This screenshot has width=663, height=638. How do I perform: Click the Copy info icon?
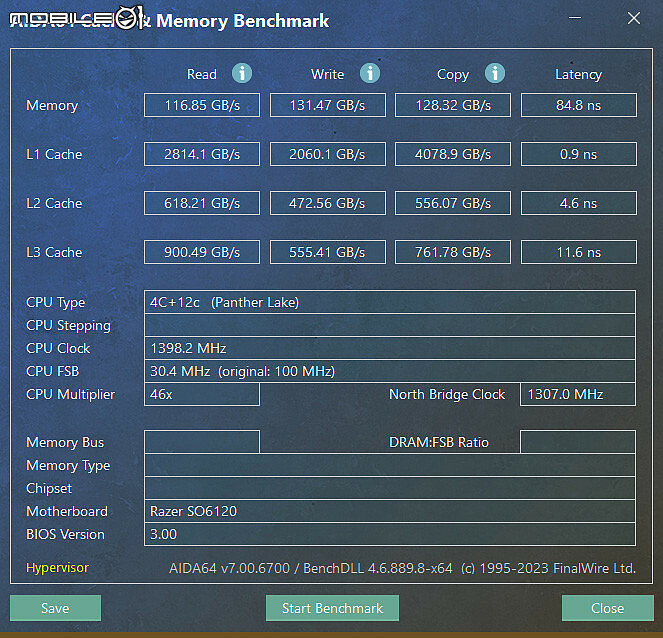click(495, 74)
